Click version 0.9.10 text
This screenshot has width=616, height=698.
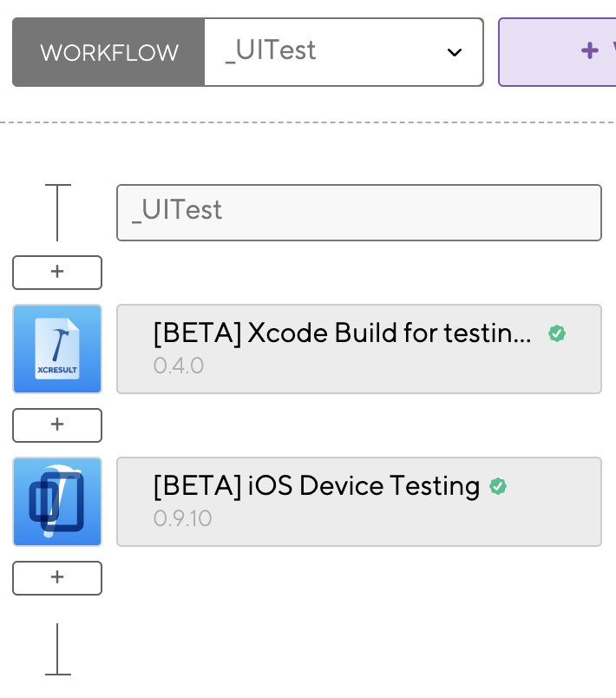[182, 518]
